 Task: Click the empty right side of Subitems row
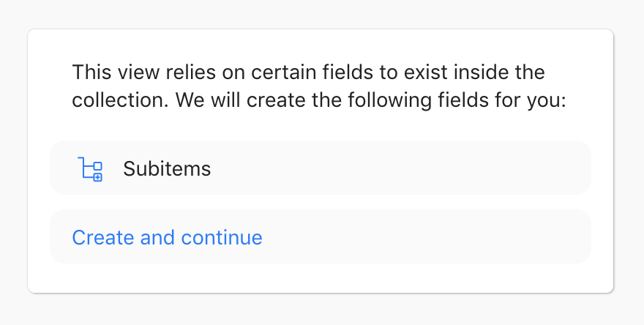tap(411, 168)
